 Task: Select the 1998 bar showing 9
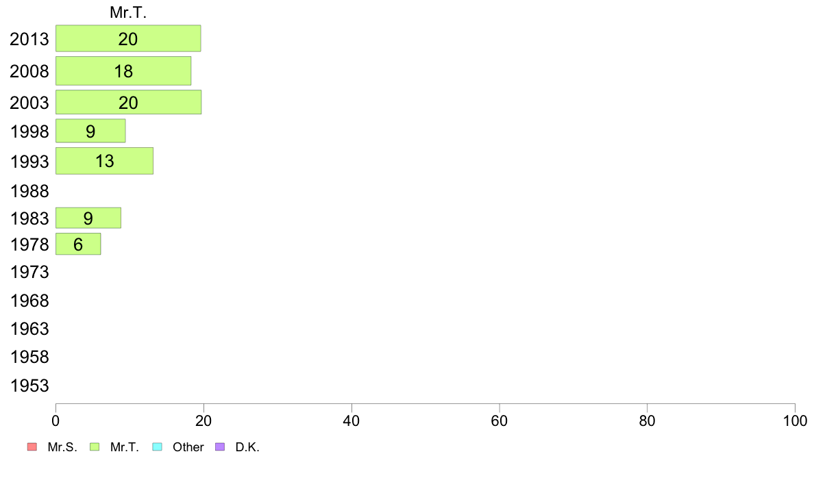[x=90, y=131]
